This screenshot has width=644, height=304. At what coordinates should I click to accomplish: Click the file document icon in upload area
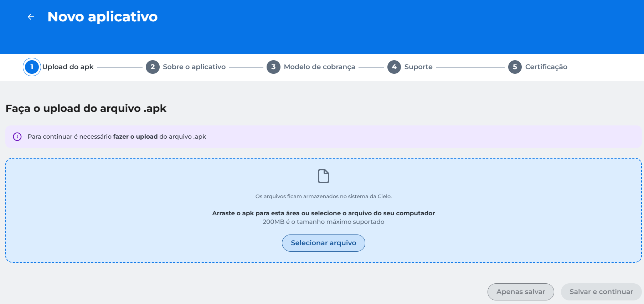pyautogui.click(x=324, y=176)
